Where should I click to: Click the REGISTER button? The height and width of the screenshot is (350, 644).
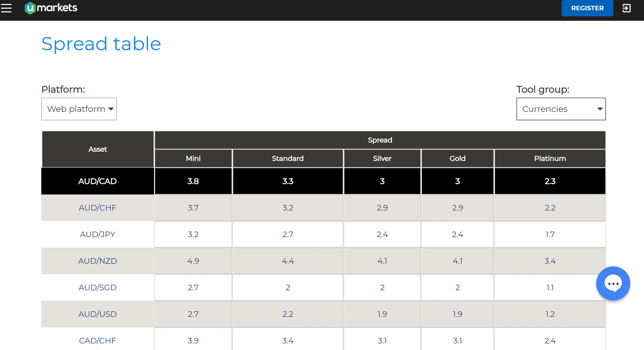(x=587, y=8)
